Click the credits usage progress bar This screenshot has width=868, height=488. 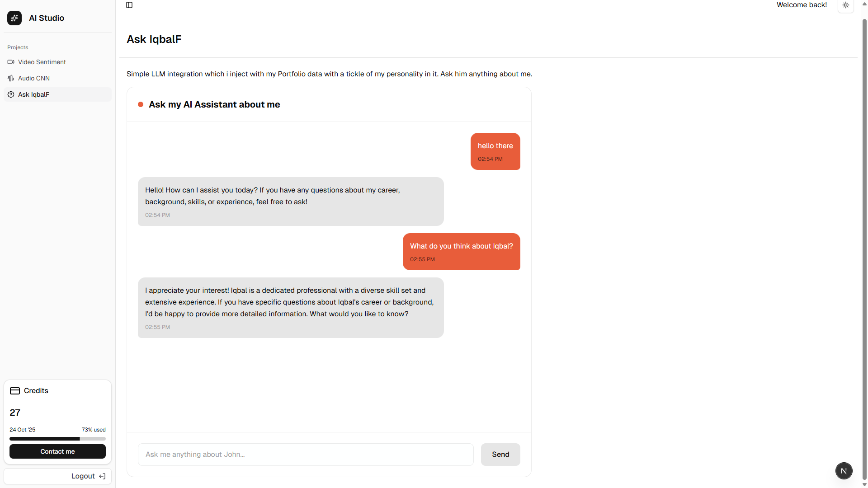click(x=57, y=439)
